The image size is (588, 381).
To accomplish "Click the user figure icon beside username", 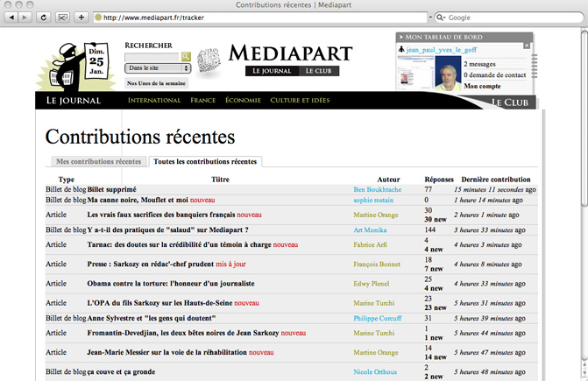I will pos(401,49).
